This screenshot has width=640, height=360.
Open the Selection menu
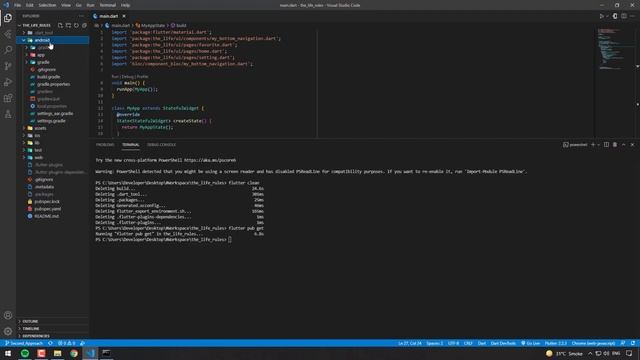(x=47, y=5)
